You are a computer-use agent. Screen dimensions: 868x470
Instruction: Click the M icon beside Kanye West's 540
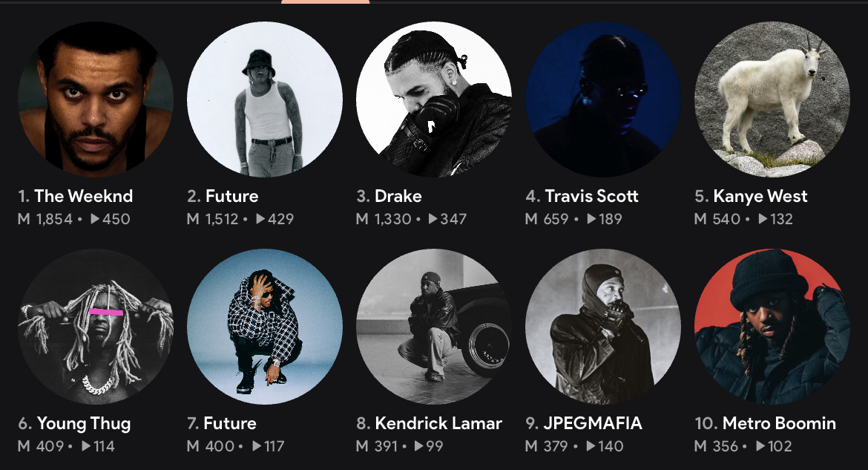(700, 219)
